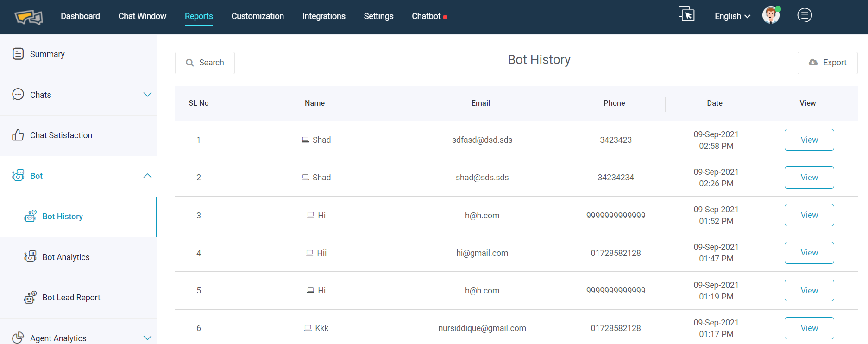Viewport: 868px width, 344px height.
Task: View the Kkk nursiddique@gmail.com entry
Action: point(809,328)
